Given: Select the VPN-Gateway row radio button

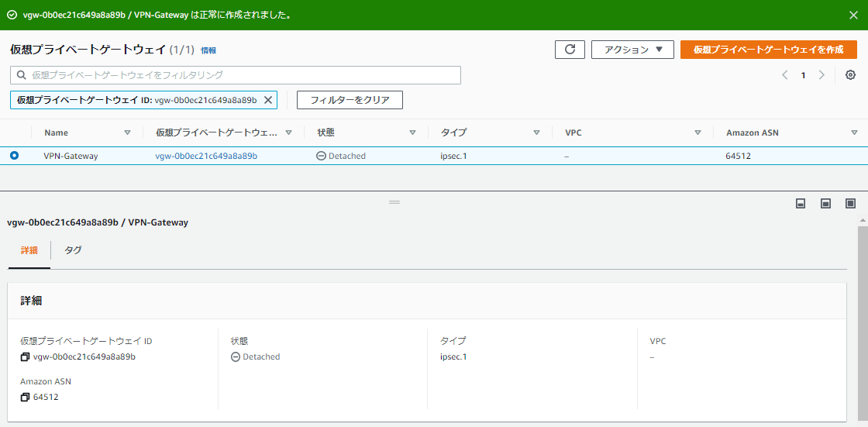Looking at the screenshot, I should 15,156.
